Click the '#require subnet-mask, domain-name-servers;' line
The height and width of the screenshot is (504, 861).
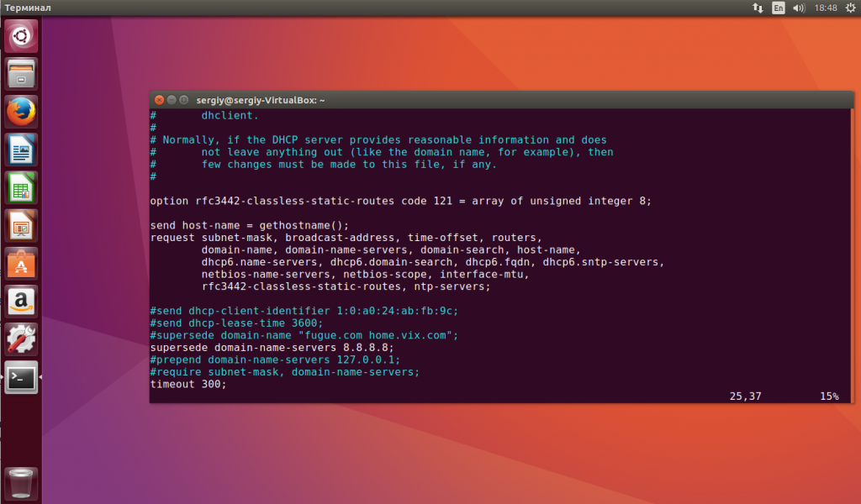[x=284, y=372]
